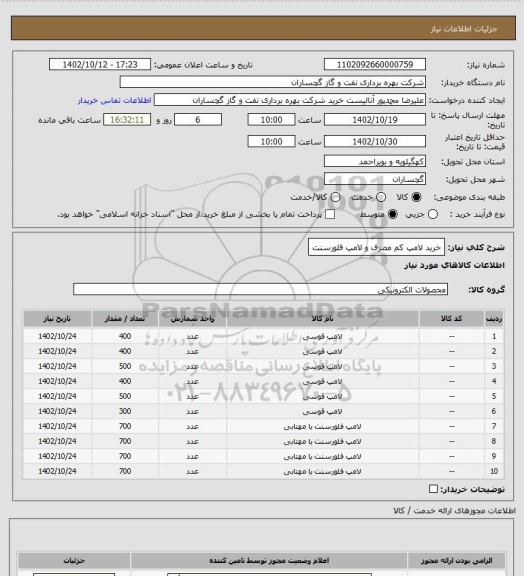The image size is (524, 576).
Task: Choose the جزیی purchase process option
Action: click(433, 214)
